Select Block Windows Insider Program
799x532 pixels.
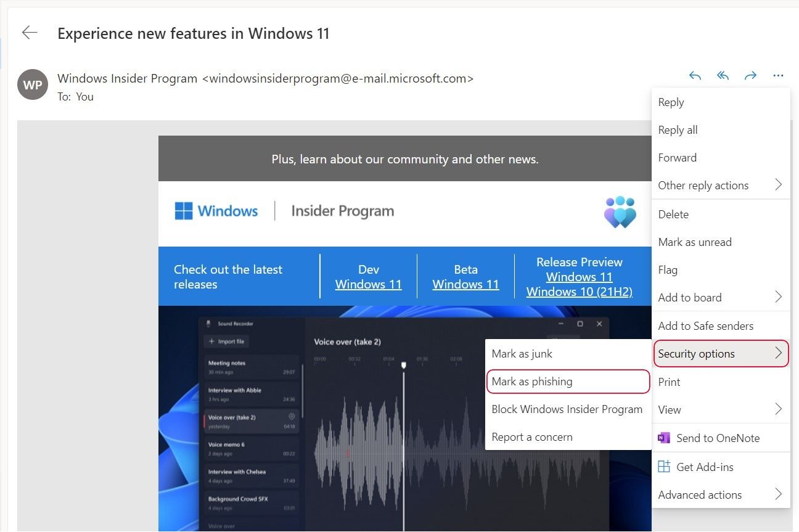point(568,409)
